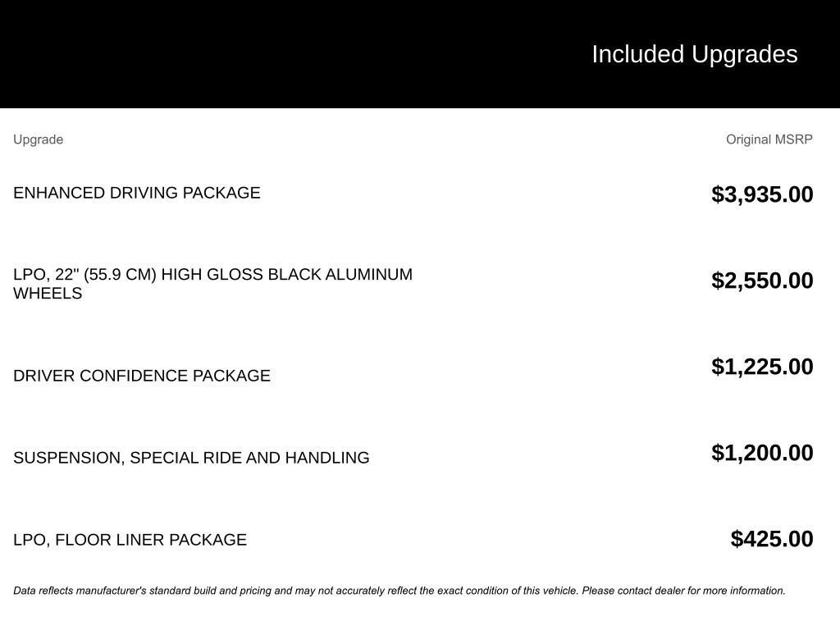Select the Upgrade column header
Image resolution: width=840 pixels, height=630 pixels.
(38, 139)
